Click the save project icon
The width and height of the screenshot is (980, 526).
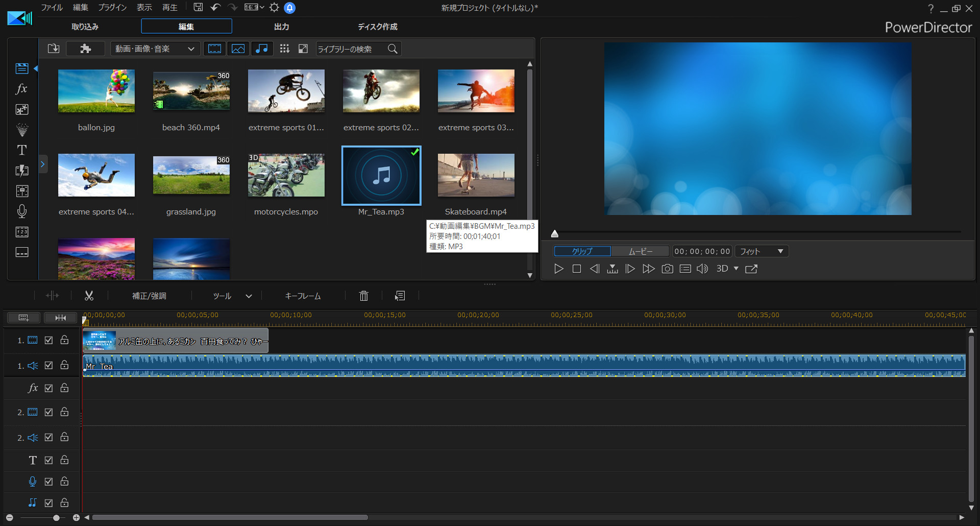[x=198, y=7]
